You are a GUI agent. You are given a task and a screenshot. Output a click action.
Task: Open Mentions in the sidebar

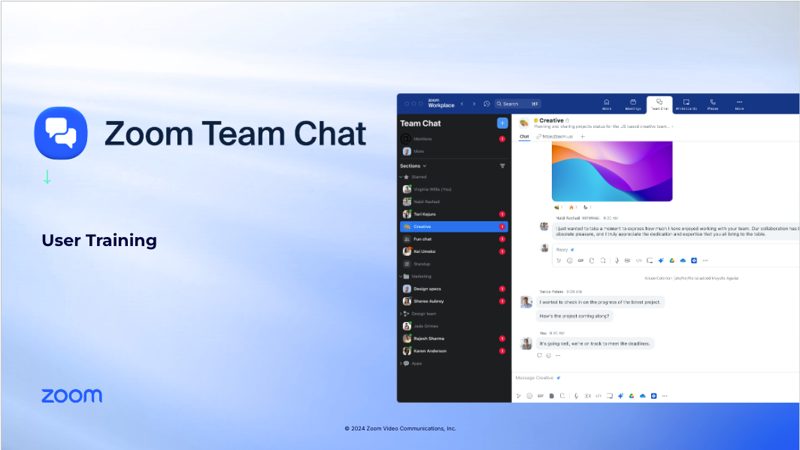[x=454, y=139]
